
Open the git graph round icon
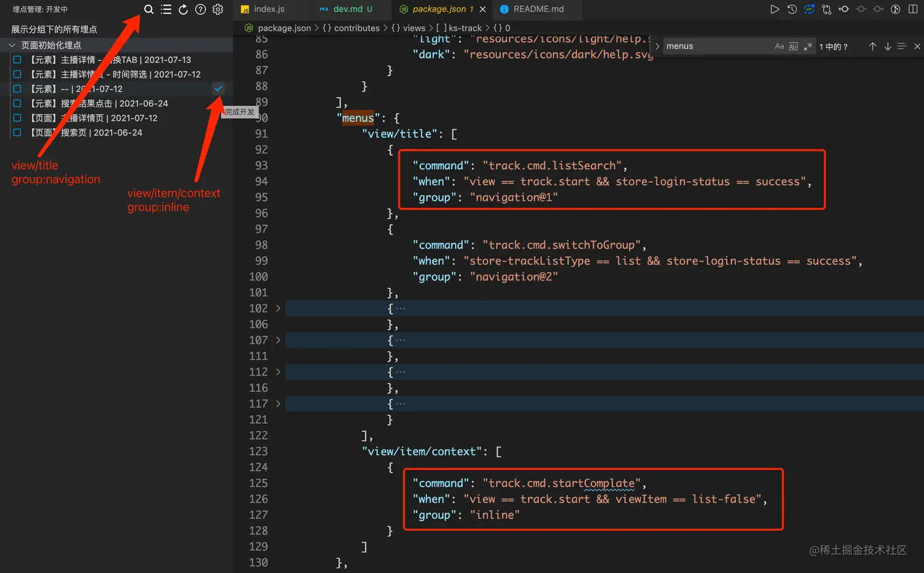tap(895, 9)
